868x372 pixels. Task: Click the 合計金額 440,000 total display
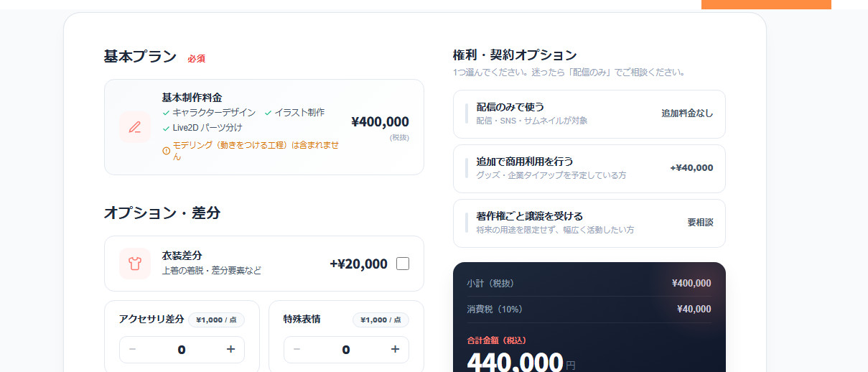pos(514,361)
